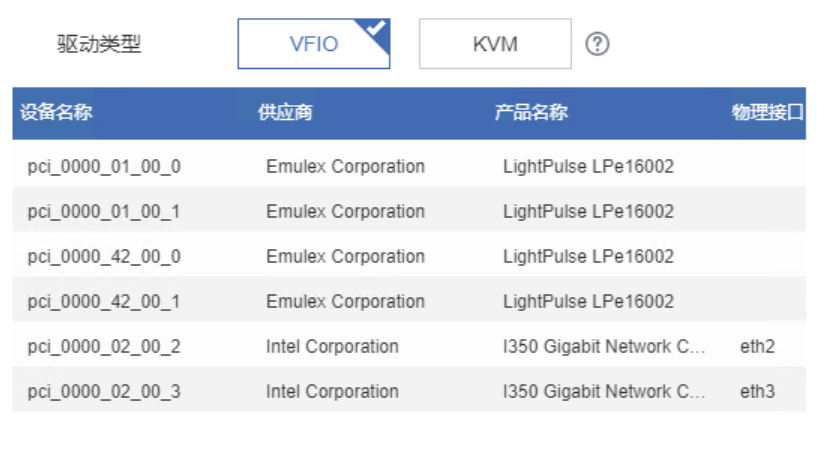Click the I350 Gigabit product in eth2 row
Screen dimensions: 836x449
click(x=604, y=347)
